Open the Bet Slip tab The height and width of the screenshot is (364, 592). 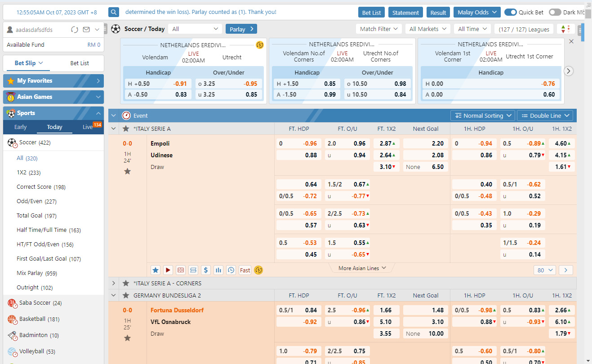click(28, 63)
